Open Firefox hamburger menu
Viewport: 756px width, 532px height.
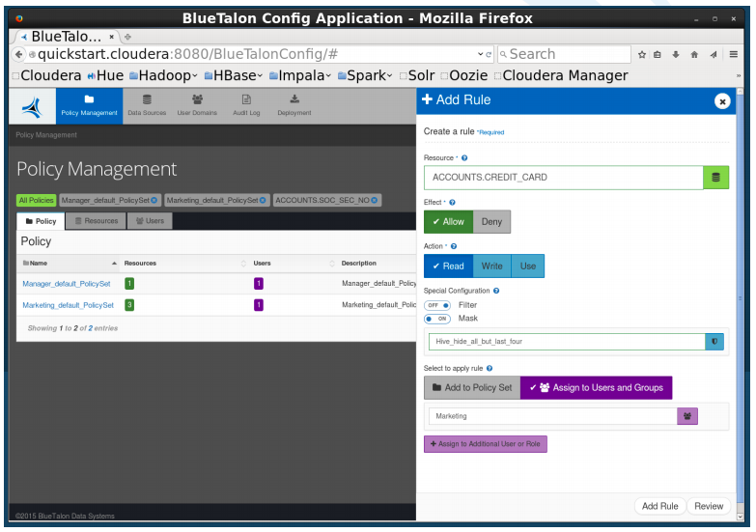pyautogui.click(x=734, y=54)
